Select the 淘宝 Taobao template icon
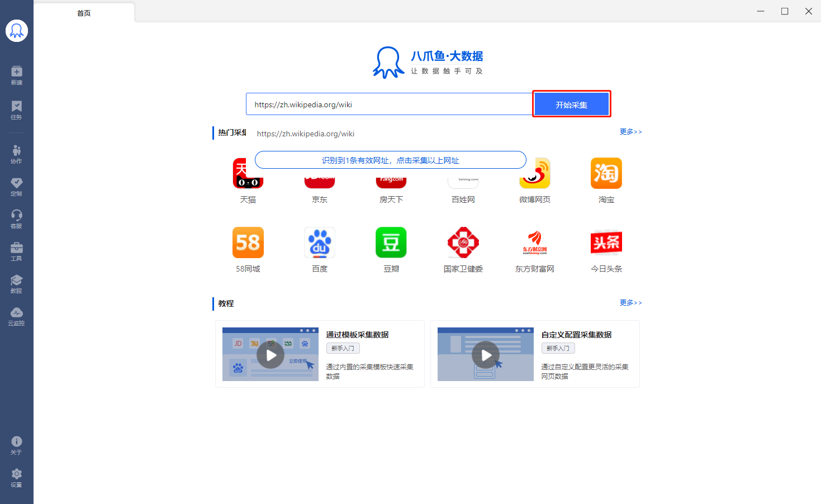The width and height of the screenshot is (821, 504). (x=606, y=173)
